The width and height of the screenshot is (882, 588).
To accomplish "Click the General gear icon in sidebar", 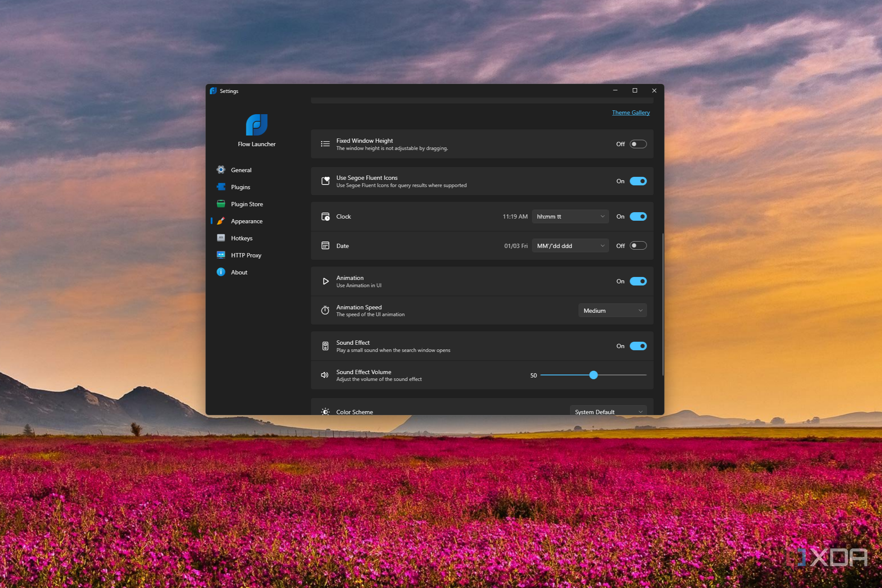I will [x=221, y=170].
